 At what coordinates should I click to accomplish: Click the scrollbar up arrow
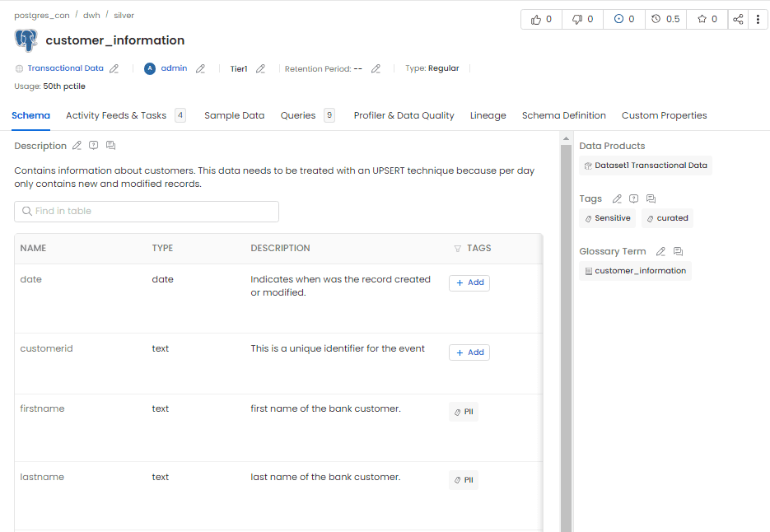coord(566,138)
